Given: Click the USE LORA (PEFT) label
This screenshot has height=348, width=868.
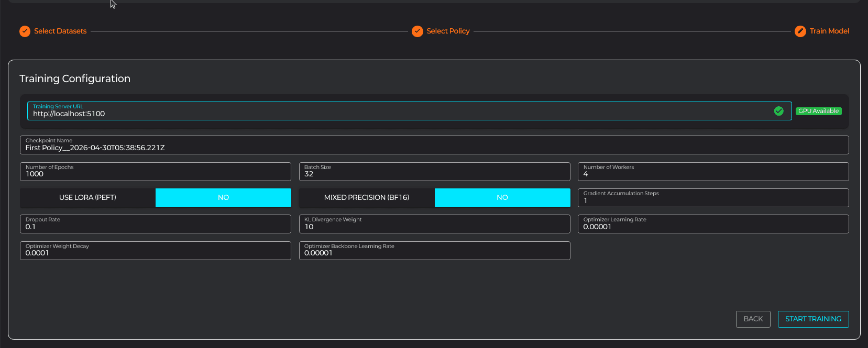Looking at the screenshot, I should pyautogui.click(x=87, y=198).
